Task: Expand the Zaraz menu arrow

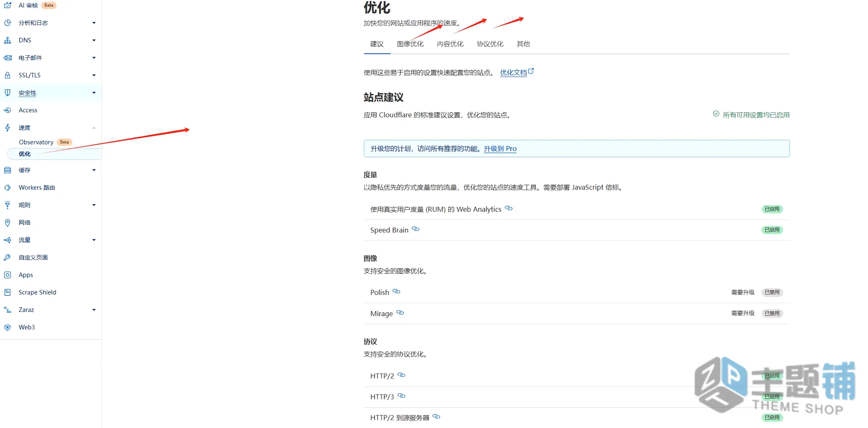Action: click(x=94, y=310)
